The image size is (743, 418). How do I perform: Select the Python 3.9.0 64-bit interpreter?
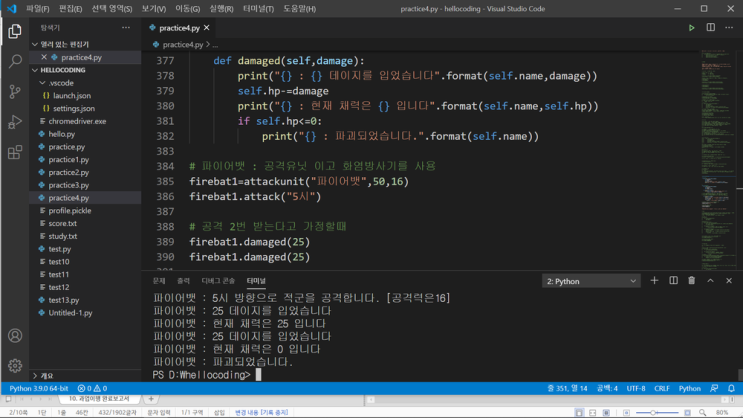pyautogui.click(x=38, y=388)
